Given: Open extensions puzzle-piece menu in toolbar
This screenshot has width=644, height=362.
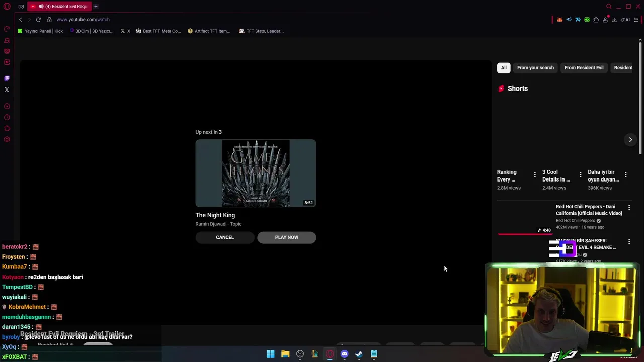Looking at the screenshot, I should [x=596, y=20].
